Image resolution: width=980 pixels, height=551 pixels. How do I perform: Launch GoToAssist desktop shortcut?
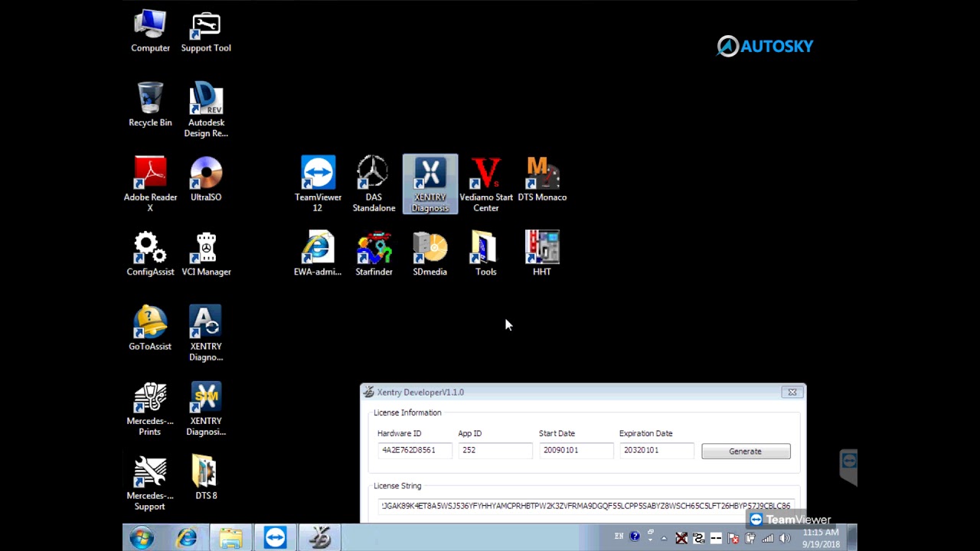click(x=150, y=328)
